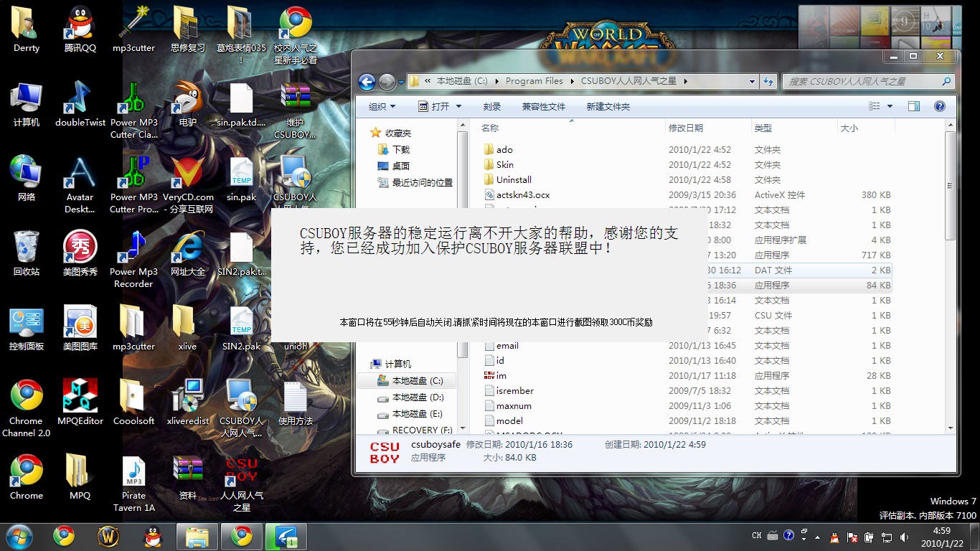Screen dimensions: 980x551
Task: Click 新建文件夹 in the toolbar
Action: [x=608, y=106]
